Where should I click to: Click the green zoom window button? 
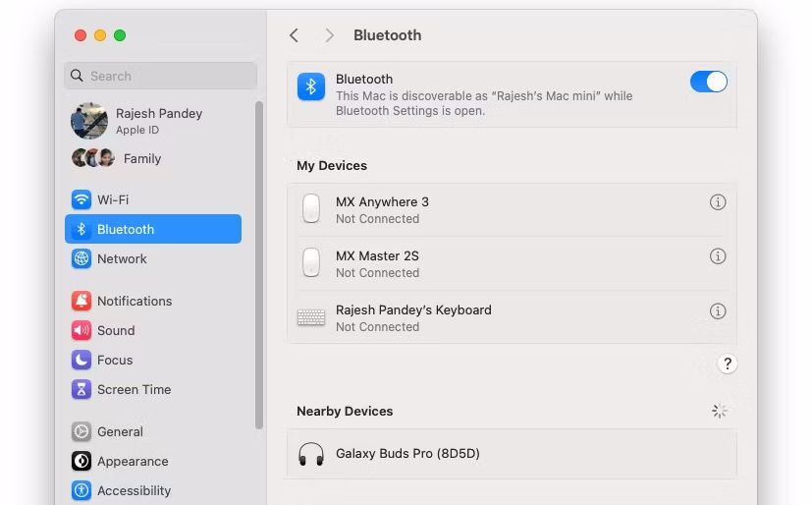(120, 35)
